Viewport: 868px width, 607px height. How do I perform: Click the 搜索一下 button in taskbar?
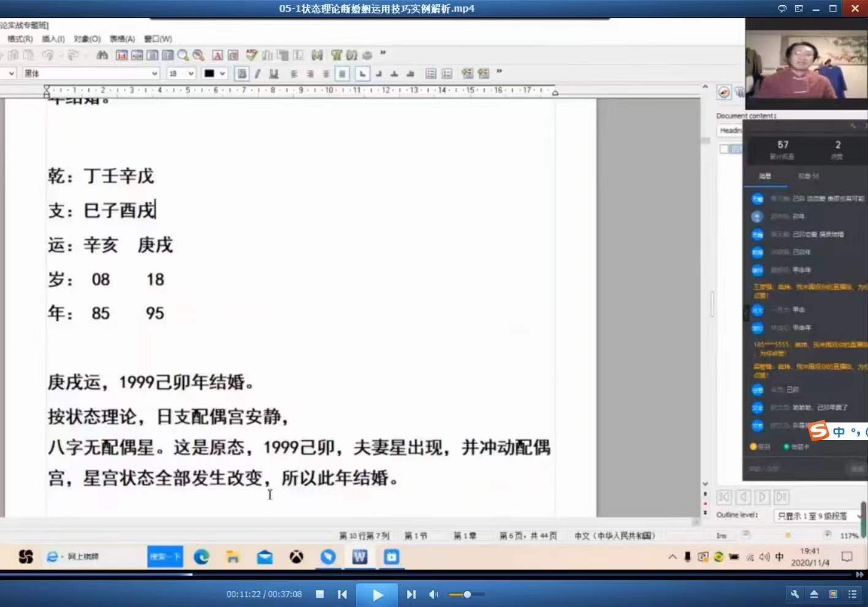(x=165, y=557)
